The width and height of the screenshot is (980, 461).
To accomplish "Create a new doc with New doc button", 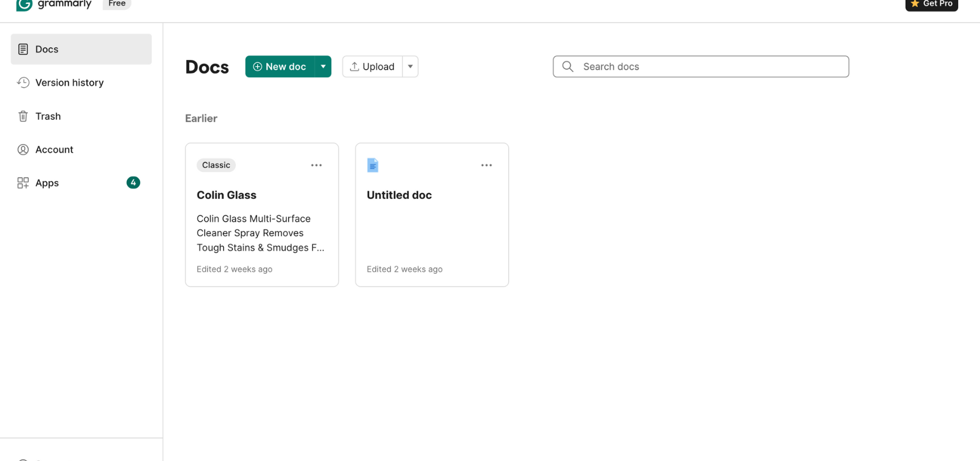I will click(280, 67).
